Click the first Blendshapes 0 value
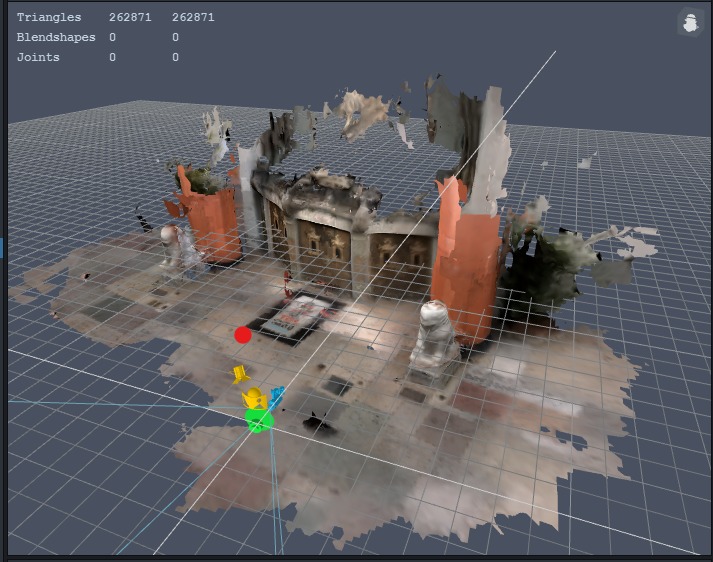This screenshot has height=562, width=713. (112, 37)
